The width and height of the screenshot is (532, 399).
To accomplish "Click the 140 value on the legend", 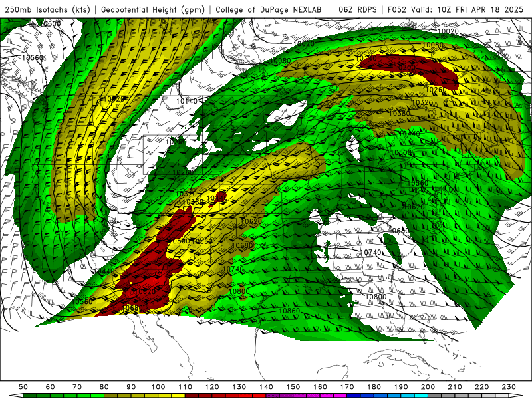I will (266, 387).
